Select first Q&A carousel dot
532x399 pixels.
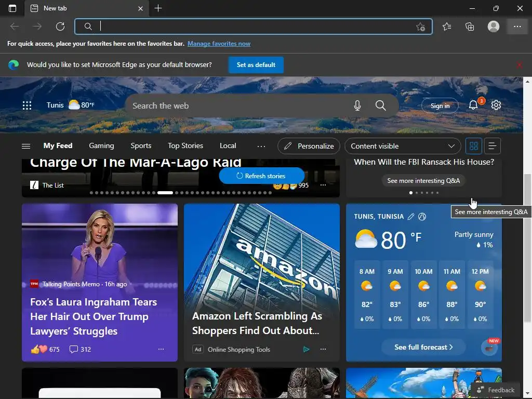[x=411, y=193]
